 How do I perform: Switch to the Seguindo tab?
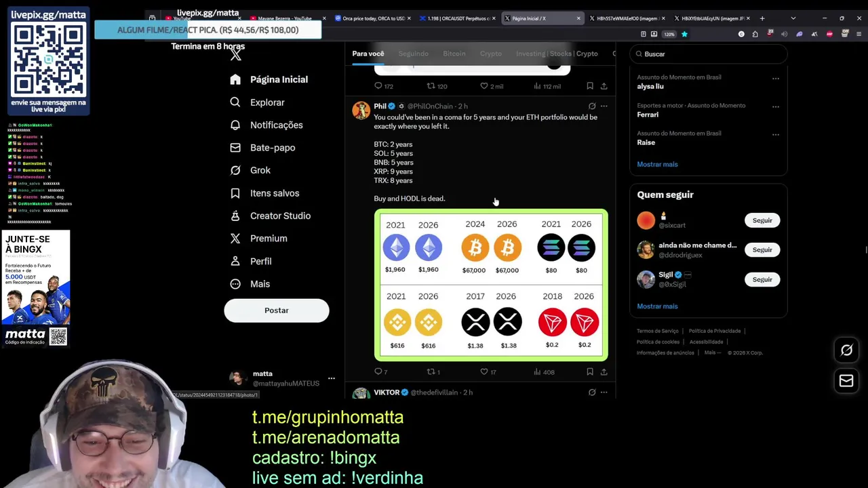click(x=413, y=54)
